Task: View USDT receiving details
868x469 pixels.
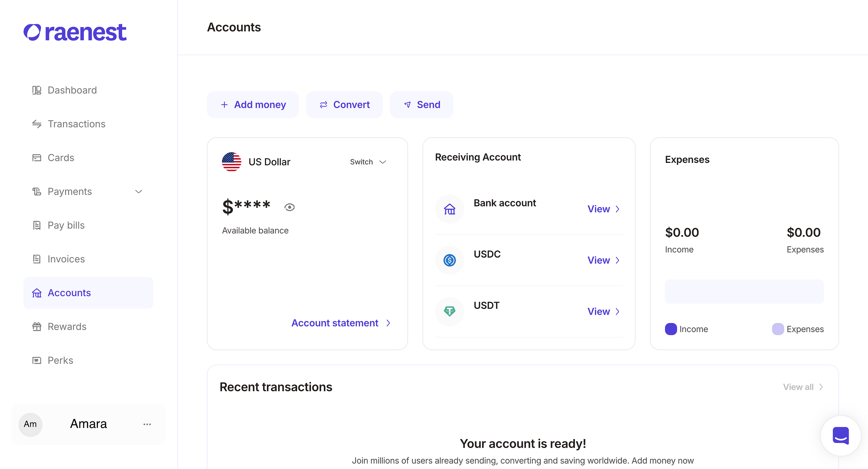Action: click(x=604, y=311)
